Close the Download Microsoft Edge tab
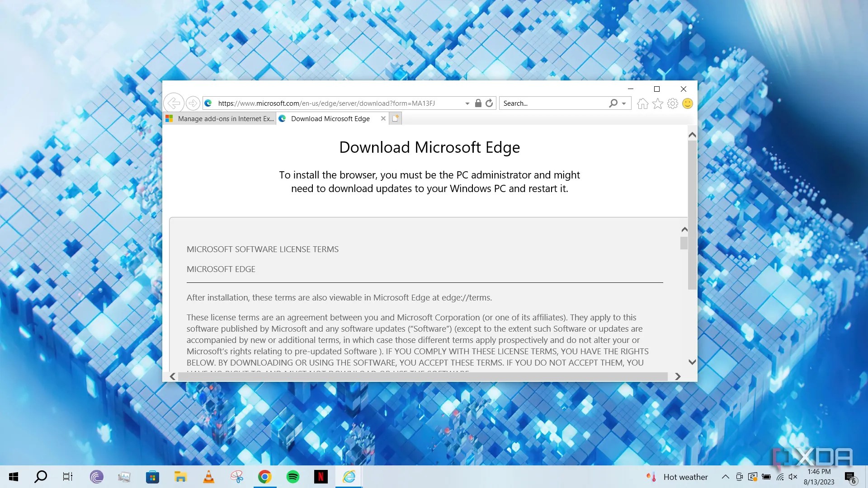Screen dimensions: 868x488 pos(383,118)
